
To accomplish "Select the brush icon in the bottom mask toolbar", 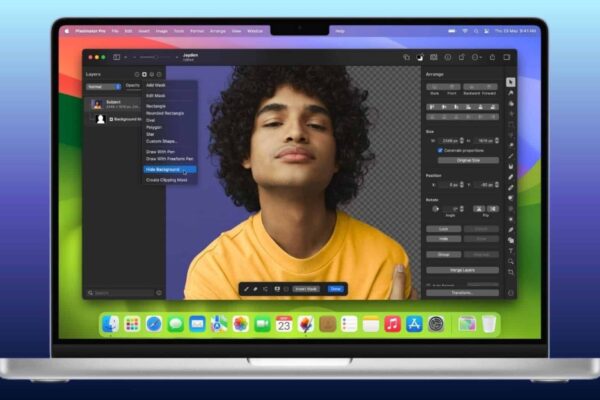I will tap(246, 289).
